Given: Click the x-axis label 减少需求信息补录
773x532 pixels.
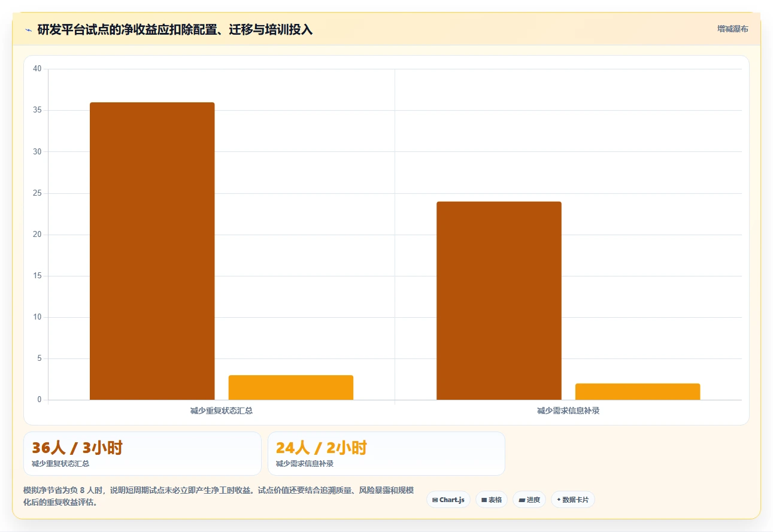Looking at the screenshot, I should coord(568,411).
